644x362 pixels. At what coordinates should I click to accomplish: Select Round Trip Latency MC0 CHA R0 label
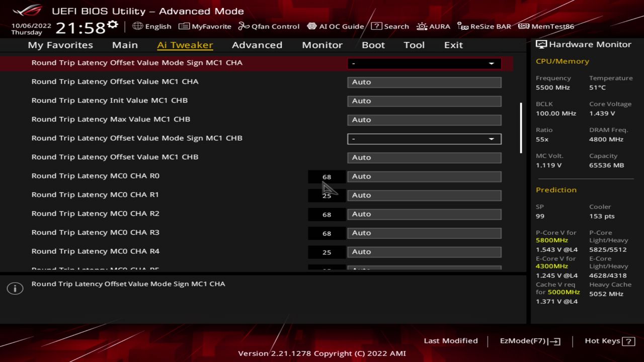click(x=95, y=175)
